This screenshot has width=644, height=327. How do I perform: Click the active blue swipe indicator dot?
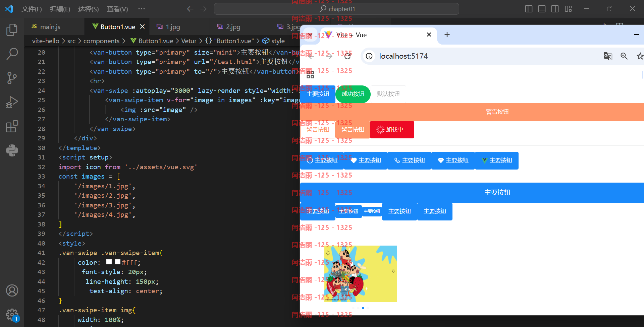click(363, 308)
